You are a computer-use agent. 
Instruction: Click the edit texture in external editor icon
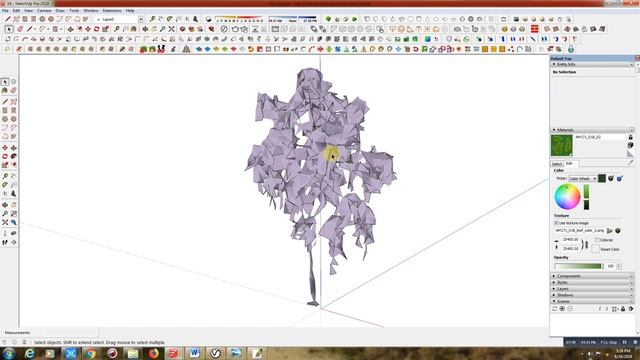[x=618, y=231]
